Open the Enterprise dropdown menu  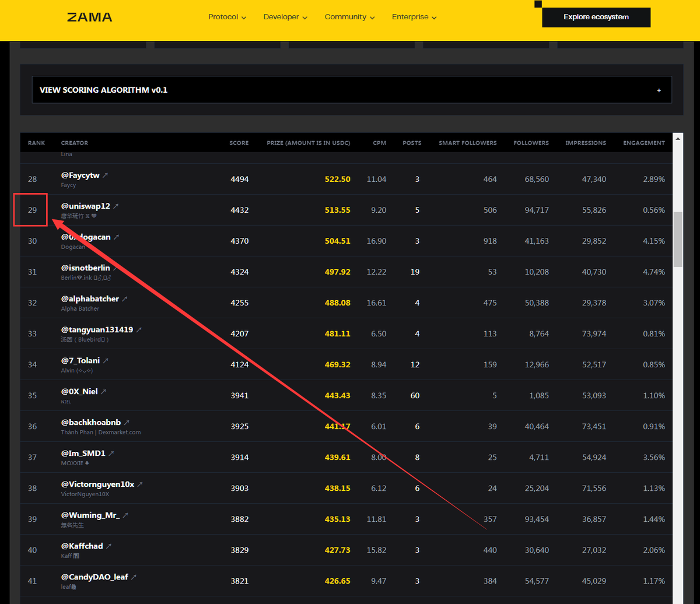pos(414,17)
